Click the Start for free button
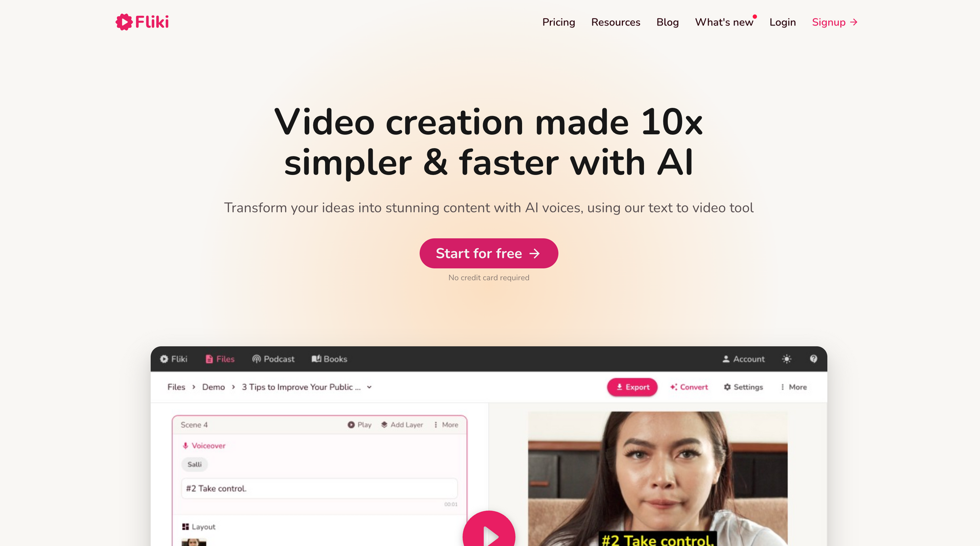This screenshot has width=980, height=546. (489, 253)
